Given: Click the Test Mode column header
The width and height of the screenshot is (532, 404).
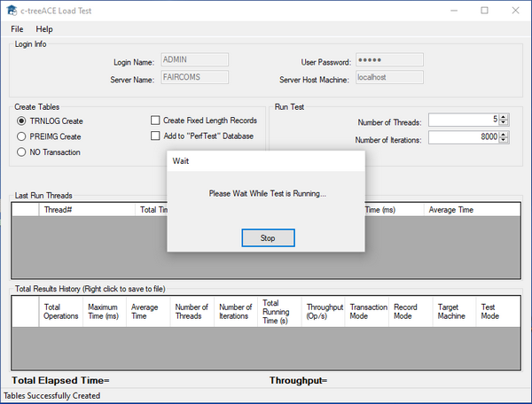Looking at the screenshot, I should point(498,312).
